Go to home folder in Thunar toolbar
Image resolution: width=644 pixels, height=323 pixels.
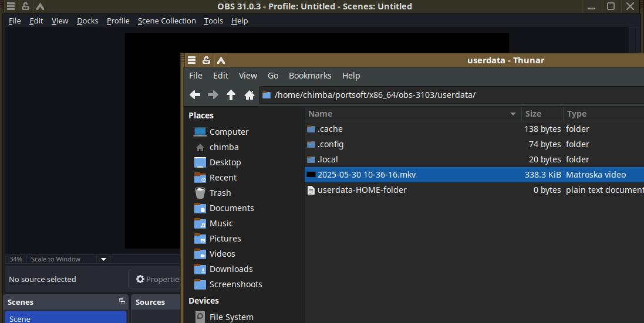coord(249,95)
